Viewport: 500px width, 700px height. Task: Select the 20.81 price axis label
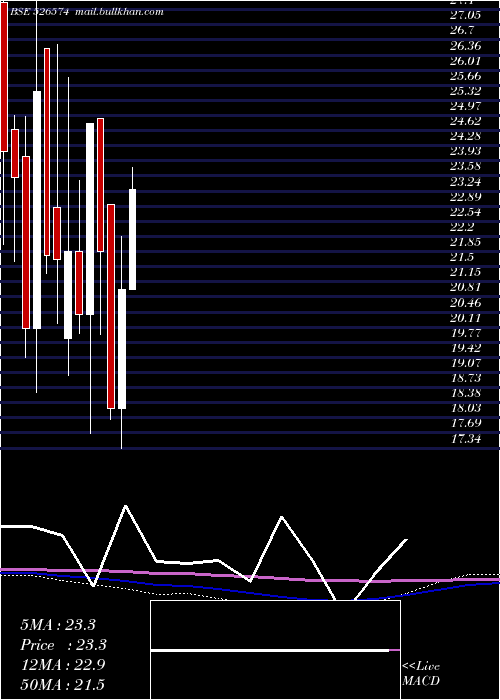point(466,288)
